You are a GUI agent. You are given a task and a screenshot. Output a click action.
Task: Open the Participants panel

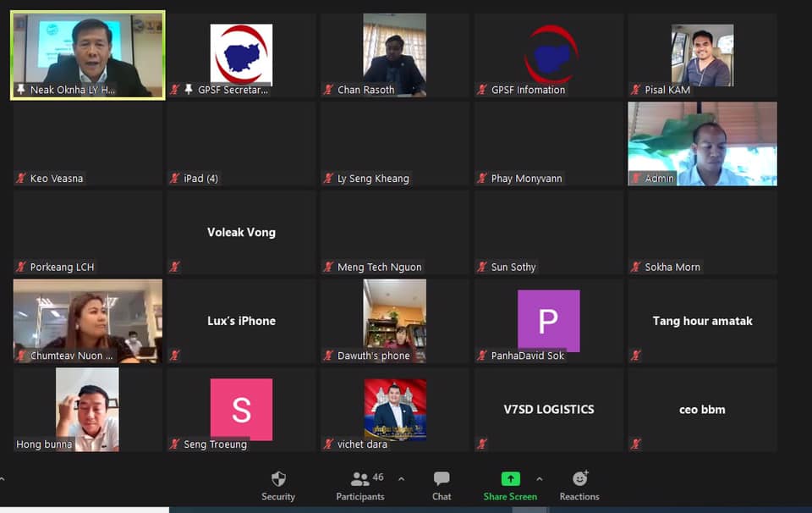point(360,485)
